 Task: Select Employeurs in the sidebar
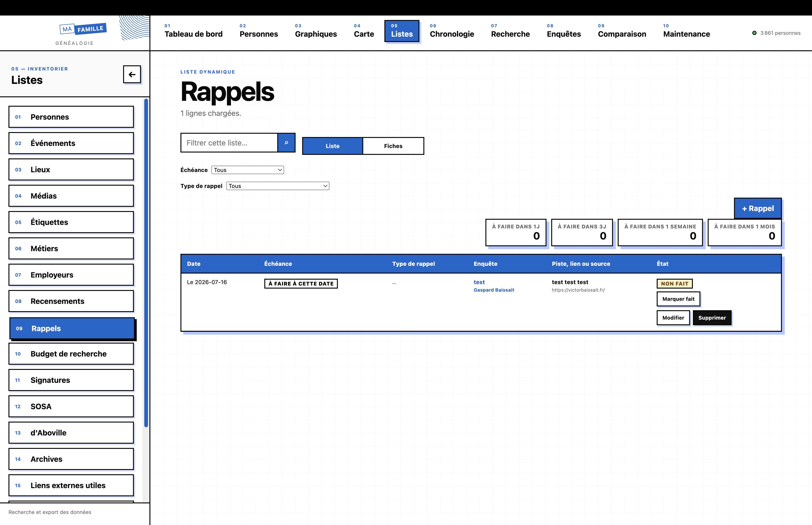(x=71, y=275)
